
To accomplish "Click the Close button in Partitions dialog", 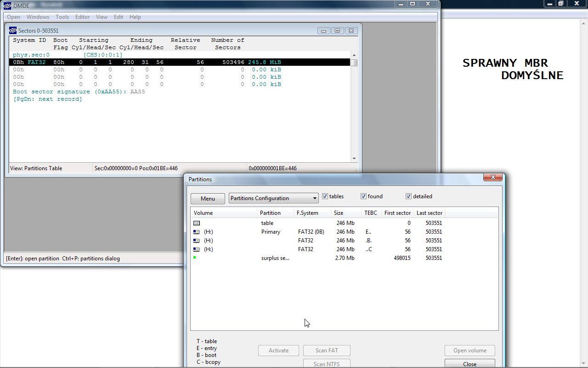I will tap(469, 363).
